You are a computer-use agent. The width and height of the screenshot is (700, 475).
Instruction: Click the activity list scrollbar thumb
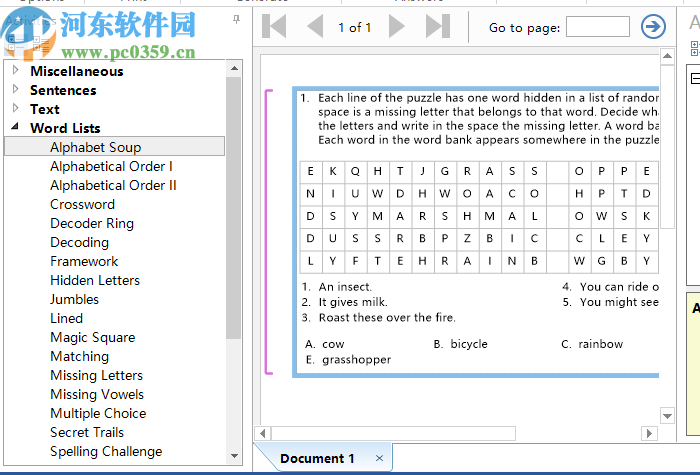233,208
